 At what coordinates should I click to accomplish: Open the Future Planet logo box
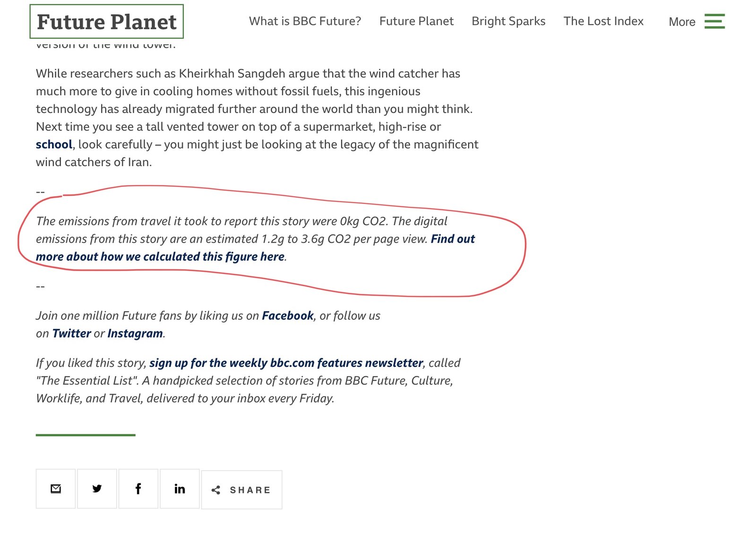coord(106,22)
